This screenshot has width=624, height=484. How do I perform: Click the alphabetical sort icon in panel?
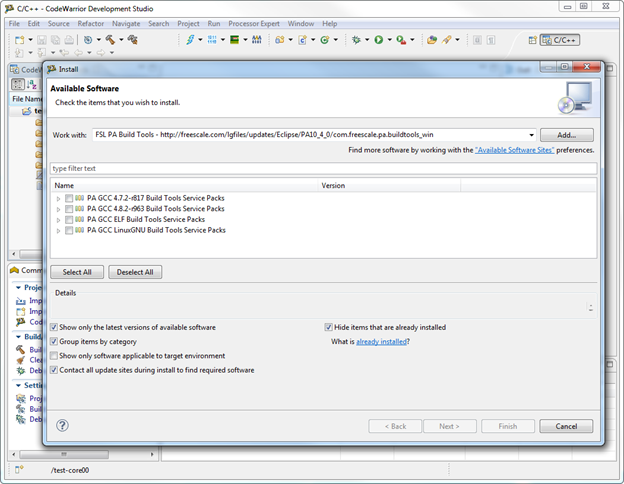32,84
